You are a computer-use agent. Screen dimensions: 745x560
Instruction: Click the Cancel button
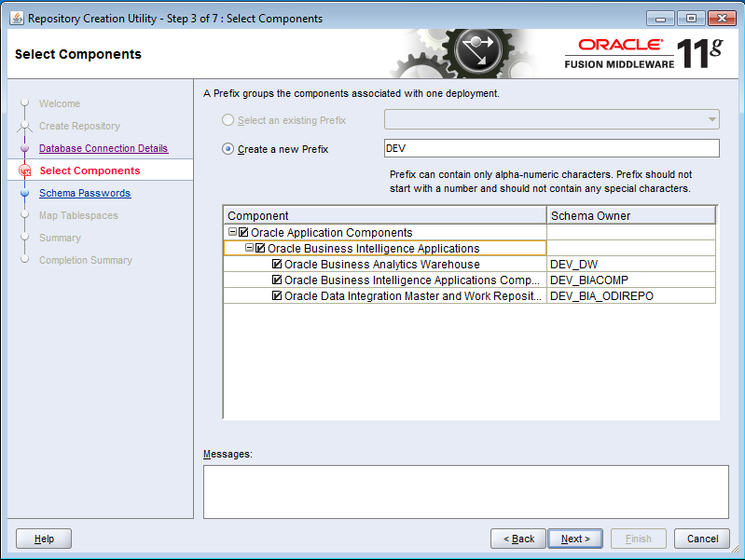(702, 539)
